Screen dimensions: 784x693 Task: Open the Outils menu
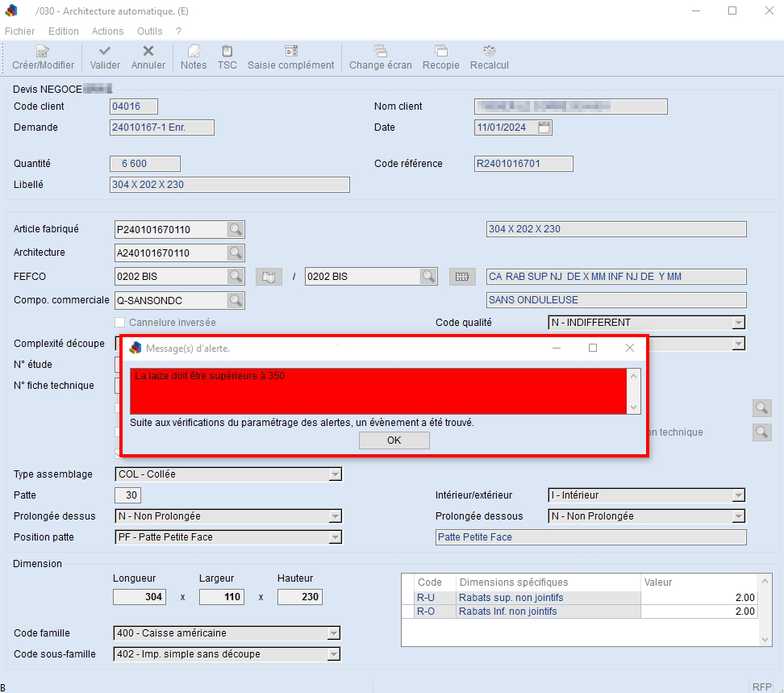tap(149, 31)
